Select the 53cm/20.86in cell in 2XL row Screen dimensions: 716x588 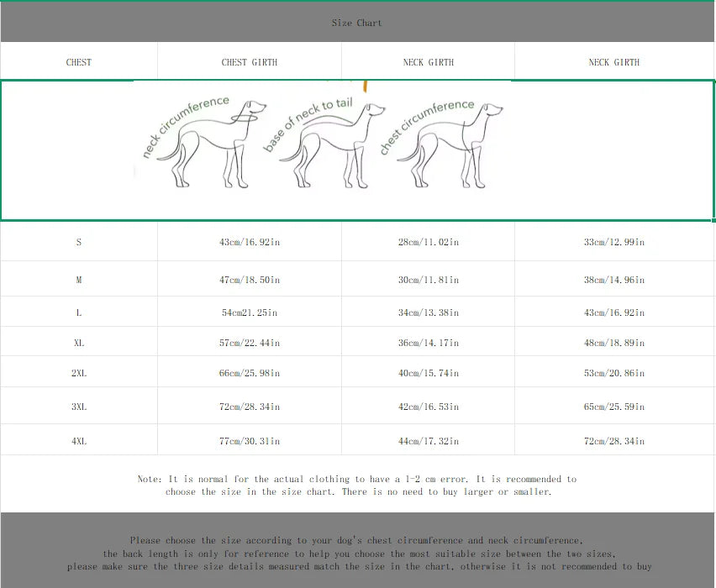(x=614, y=373)
